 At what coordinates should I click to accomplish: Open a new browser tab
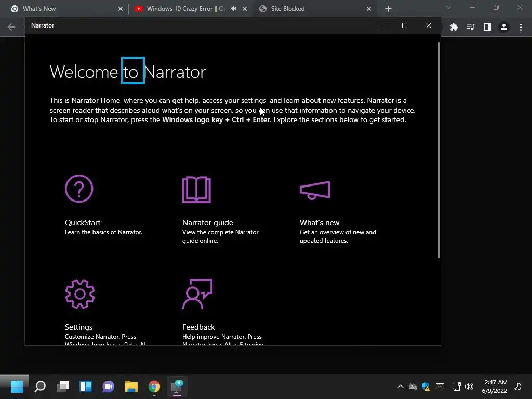pos(389,9)
